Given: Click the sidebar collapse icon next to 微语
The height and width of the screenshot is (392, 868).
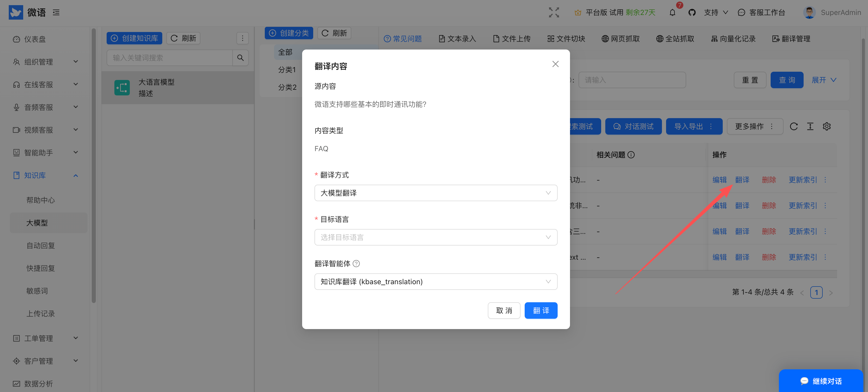Looking at the screenshot, I should tap(56, 12).
